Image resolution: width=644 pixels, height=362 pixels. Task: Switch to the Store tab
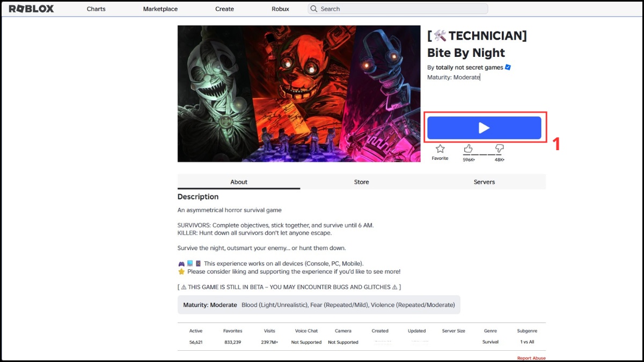point(361,182)
